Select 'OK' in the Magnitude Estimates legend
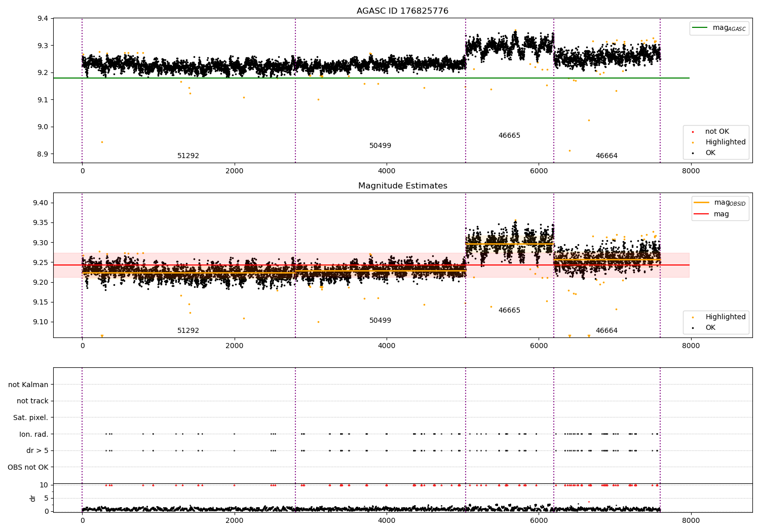Viewport: 760px width, 532px height. point(710,328)
